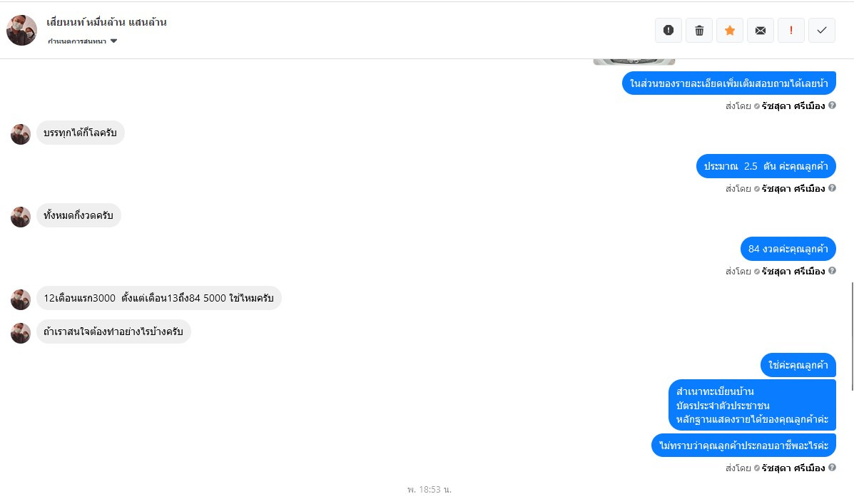Open sender รัชสุดา ศรีเมือง below 84 งวด message
854x504 pixels.
coord(793,271)
